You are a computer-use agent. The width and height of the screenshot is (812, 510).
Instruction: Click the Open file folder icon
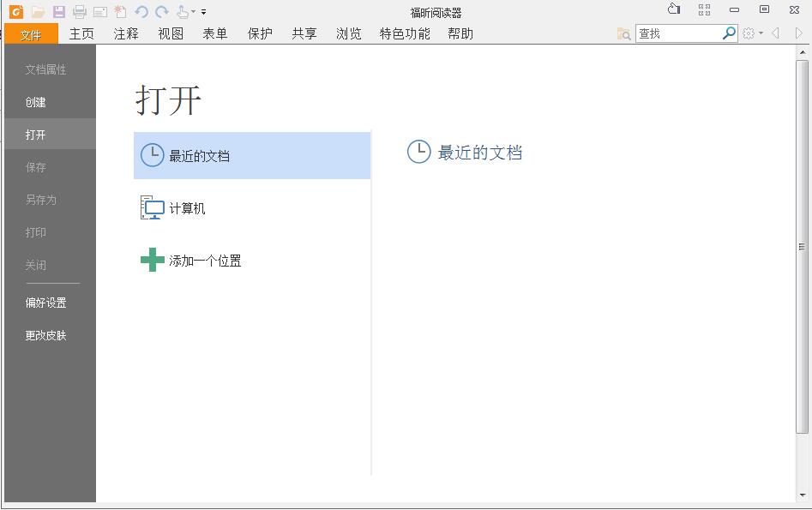[36, 12]
